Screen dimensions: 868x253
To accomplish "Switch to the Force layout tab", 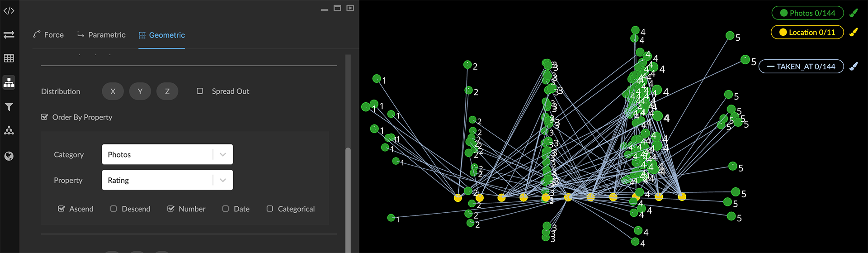I will (49, 35).
